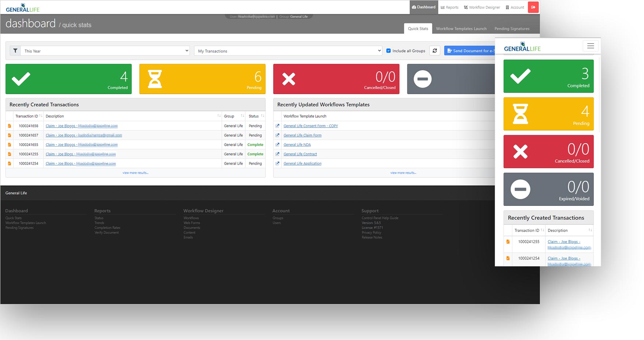Open the General Life Claim Form link
Image resolution: width=644 pixels, height=340 pixels.
coord(302,135)
